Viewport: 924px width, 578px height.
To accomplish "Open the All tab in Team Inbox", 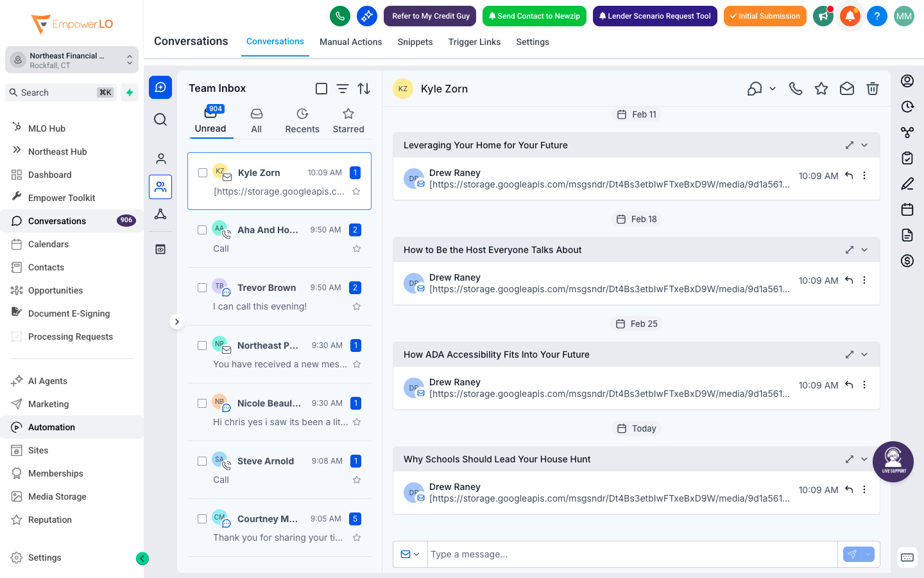I will (256, 121).
